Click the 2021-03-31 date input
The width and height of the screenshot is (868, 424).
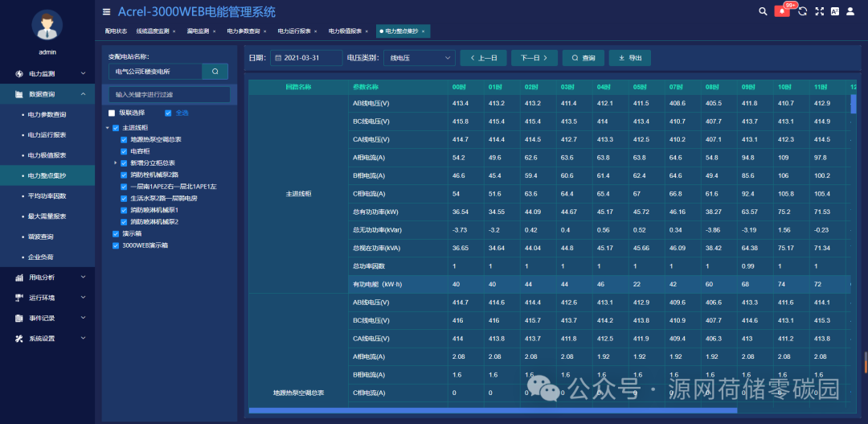pyautogui.click(x=306, y=58)
